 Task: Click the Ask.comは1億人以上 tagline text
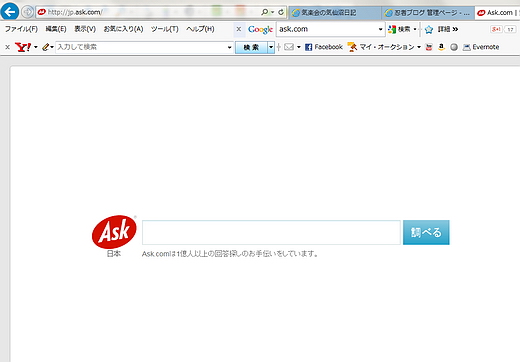tap(230, 254)
